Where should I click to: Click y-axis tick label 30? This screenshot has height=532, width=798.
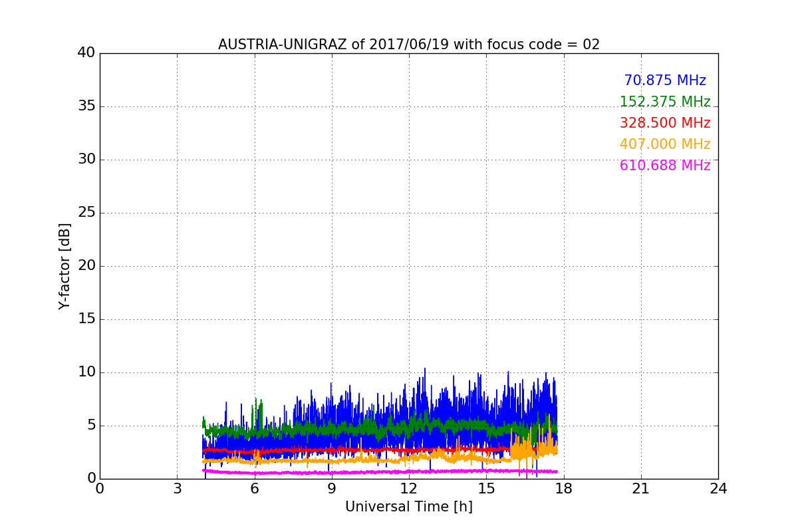[86, 160]
